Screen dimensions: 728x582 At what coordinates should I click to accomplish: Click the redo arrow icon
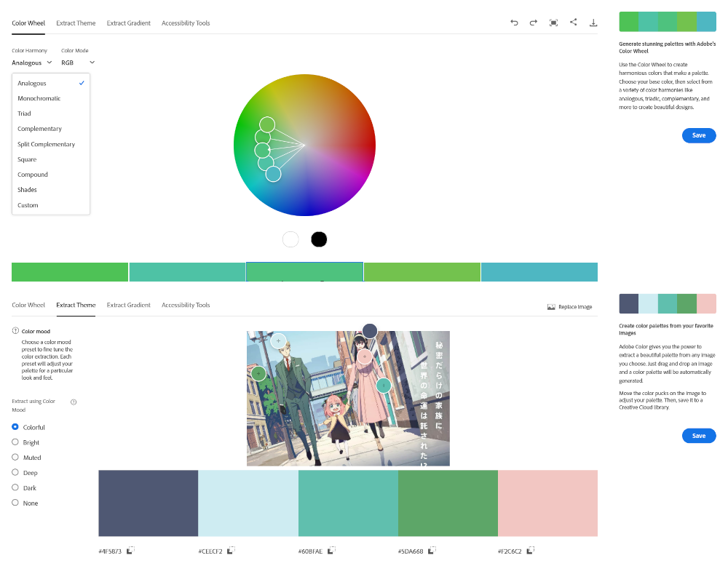tap(534, 23)
